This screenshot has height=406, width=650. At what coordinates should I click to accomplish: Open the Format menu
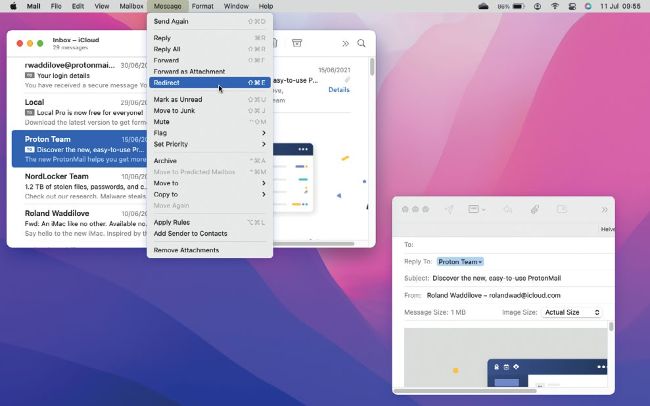[x=203, y=6]
